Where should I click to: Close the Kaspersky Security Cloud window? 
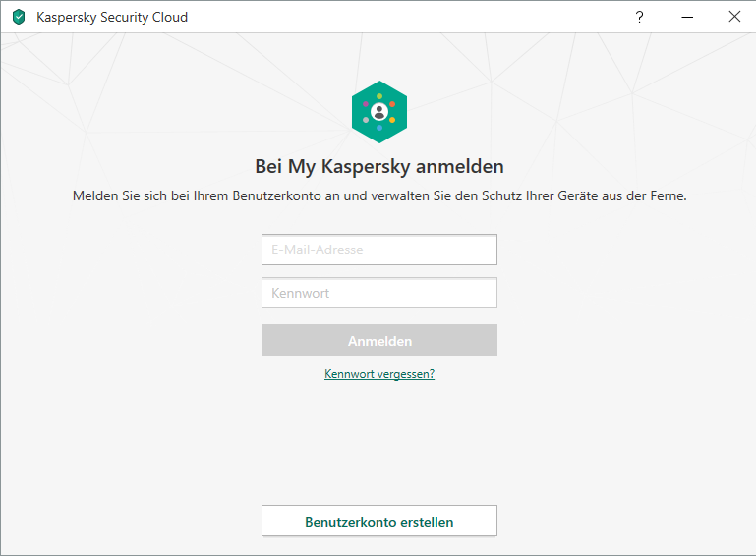point(734,17)
